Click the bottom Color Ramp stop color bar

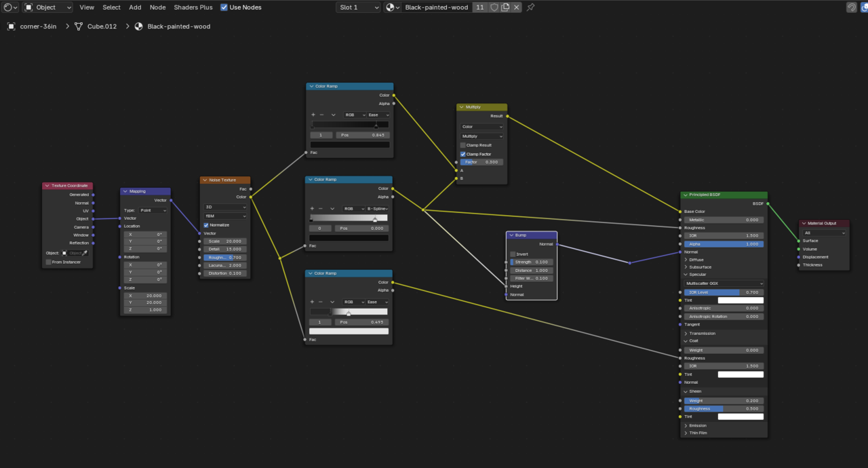pyautogui.click(x=349, y=331)
